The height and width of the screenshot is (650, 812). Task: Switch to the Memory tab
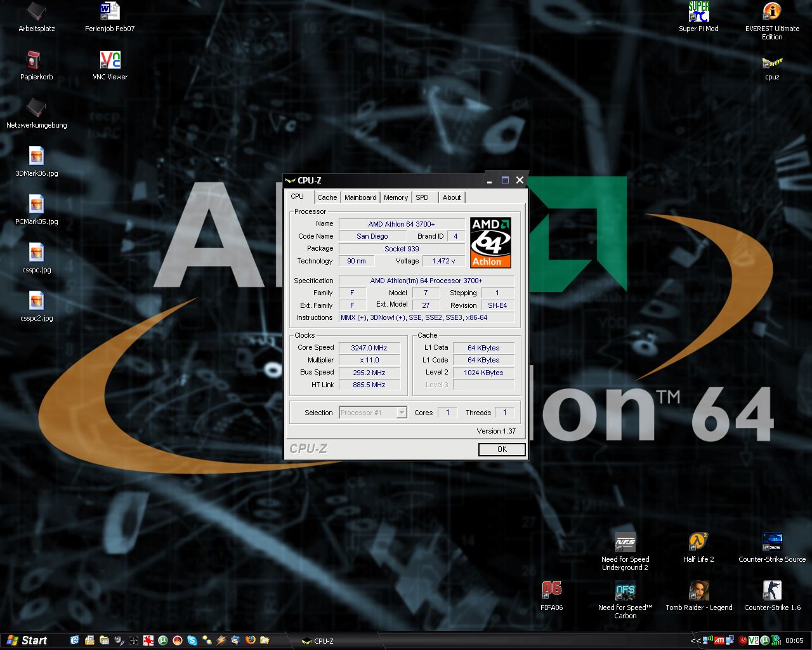point(396,197)
